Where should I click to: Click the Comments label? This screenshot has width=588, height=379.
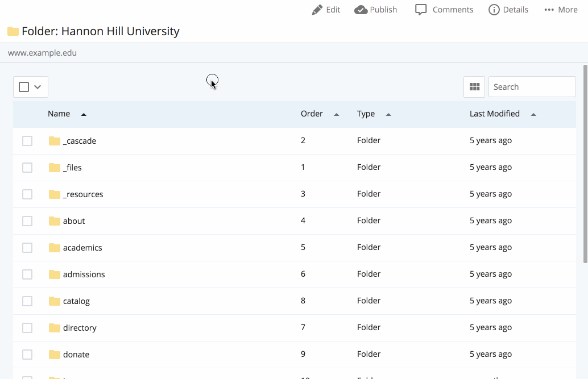pyautogui.click(x=453, y=10)
